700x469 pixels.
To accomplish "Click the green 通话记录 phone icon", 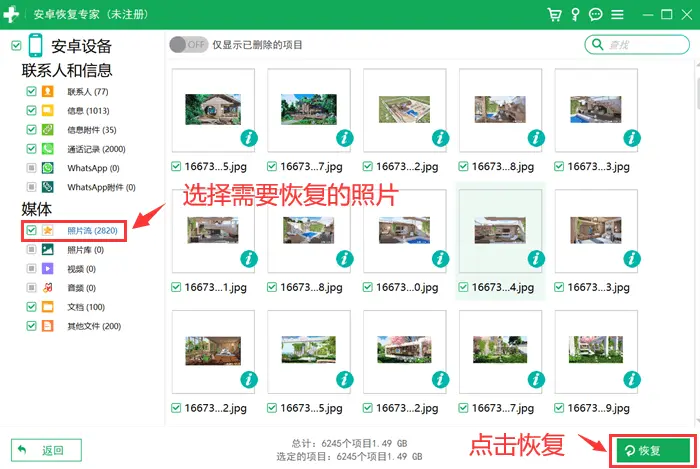I will (48, 149).
